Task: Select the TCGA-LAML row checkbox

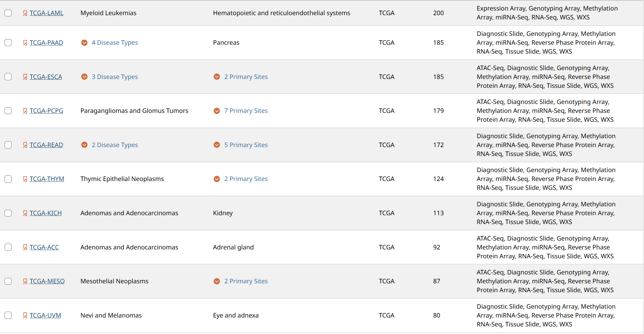Action: 8,13
